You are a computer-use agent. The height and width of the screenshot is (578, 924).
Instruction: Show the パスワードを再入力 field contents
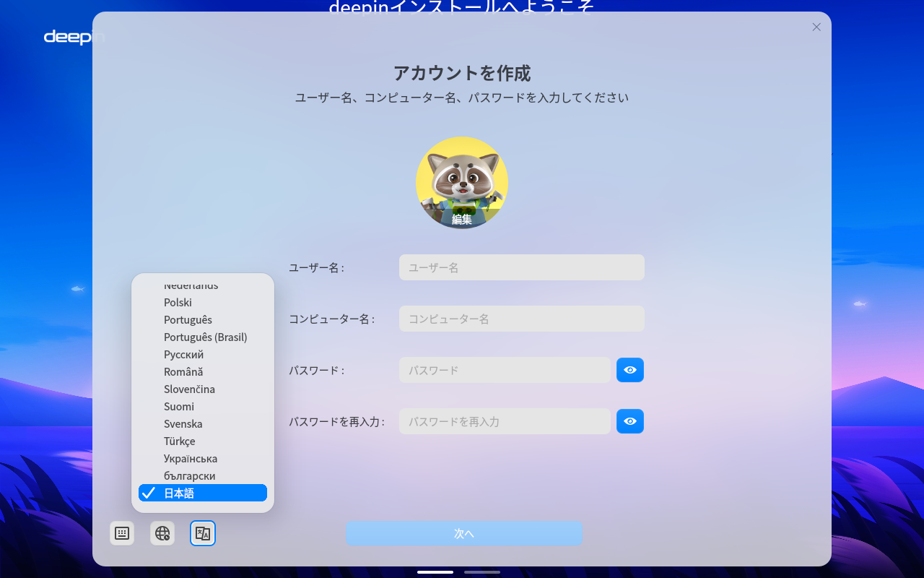[x=630, y=421]
